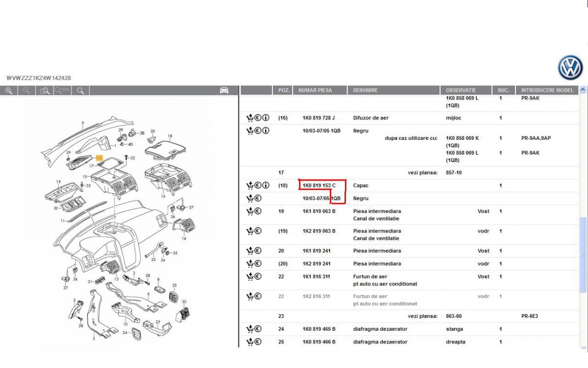Click the scroll up arrow of parts list

[x=583, y=90]
